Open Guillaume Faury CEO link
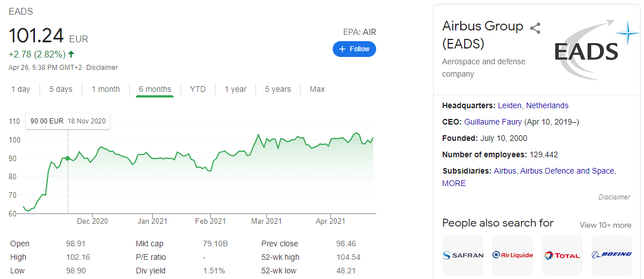This screenshot has width=644, height=279. pos(493,122)
